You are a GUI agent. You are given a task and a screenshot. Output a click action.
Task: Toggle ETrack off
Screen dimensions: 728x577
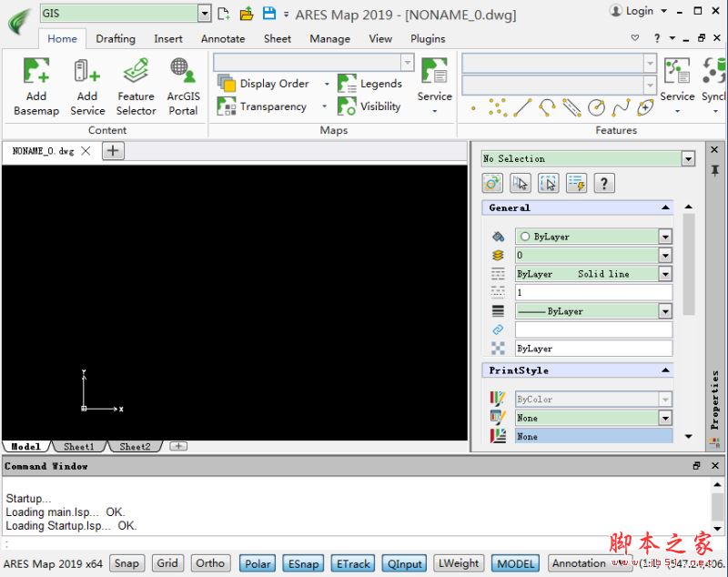pyautogui.click(x=353, y=563)
